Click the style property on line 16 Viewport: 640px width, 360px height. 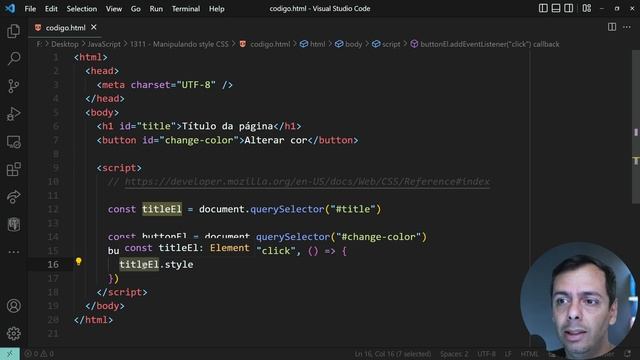tap(179, 264)
